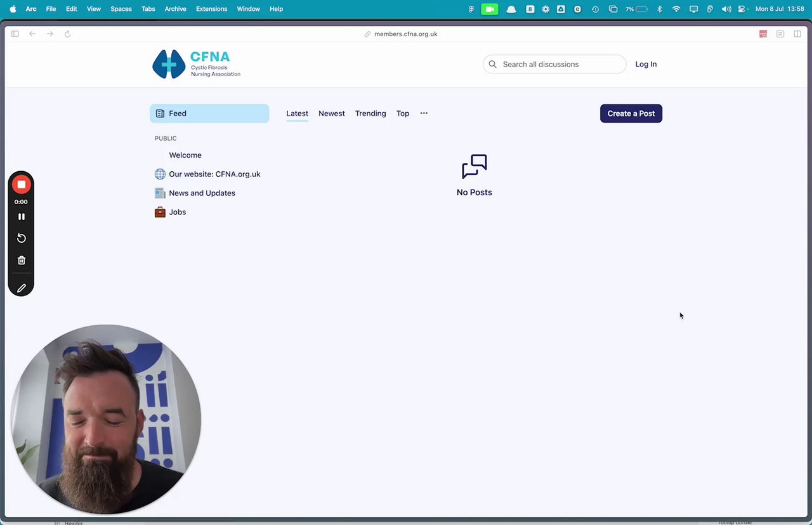Pause the screen recording

click(21, 217)
